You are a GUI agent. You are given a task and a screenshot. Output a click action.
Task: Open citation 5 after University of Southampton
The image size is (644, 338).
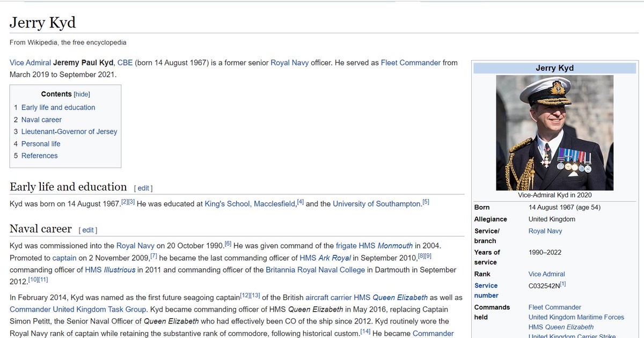coord(426,202)
